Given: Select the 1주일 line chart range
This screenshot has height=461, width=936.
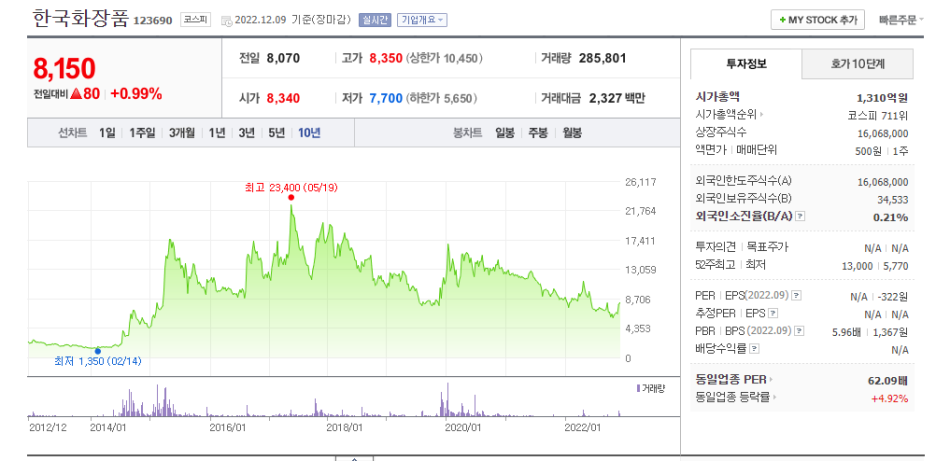Looking at the screenshot, I should tap(142, 133).
